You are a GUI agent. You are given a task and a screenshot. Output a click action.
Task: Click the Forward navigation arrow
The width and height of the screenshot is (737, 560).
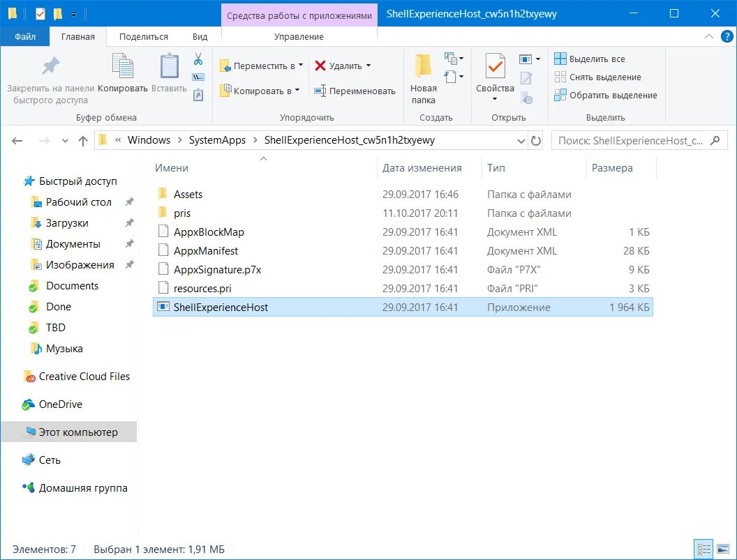point(44,140)
